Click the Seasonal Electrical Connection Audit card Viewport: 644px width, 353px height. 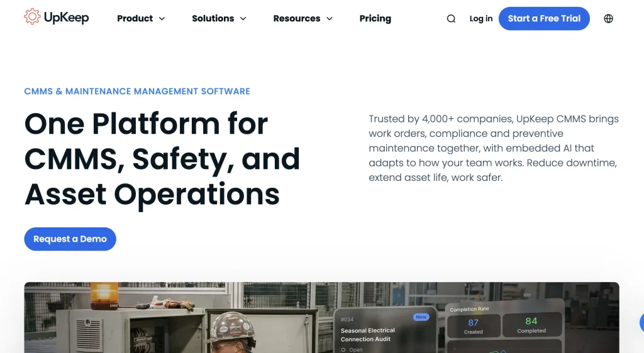click(x=384, y=330)
